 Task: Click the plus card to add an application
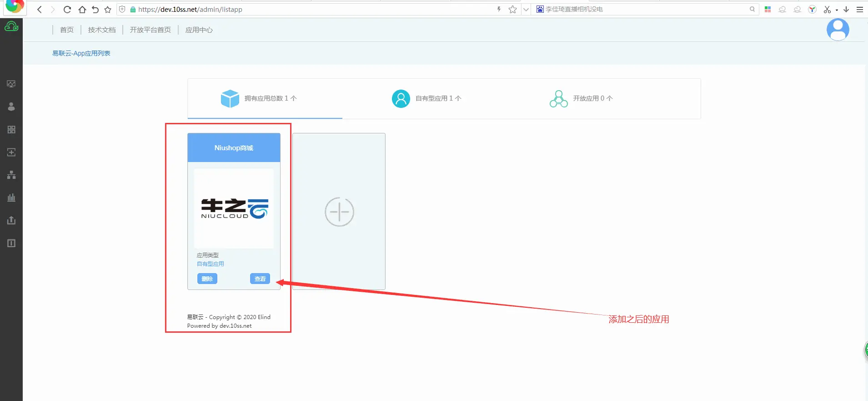[x=339, y=212]
